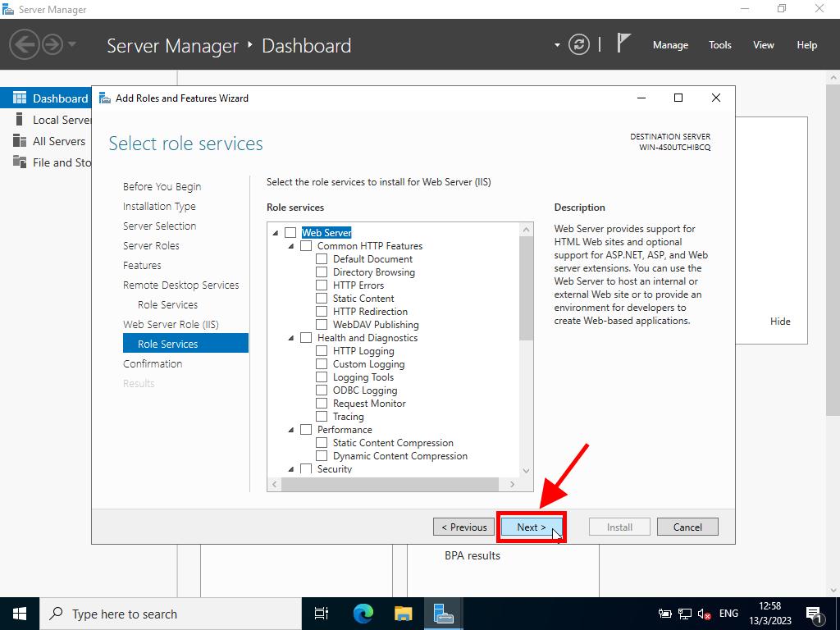
Task: Click the Local Server icon in sidebar
Action: coord(20,119)
